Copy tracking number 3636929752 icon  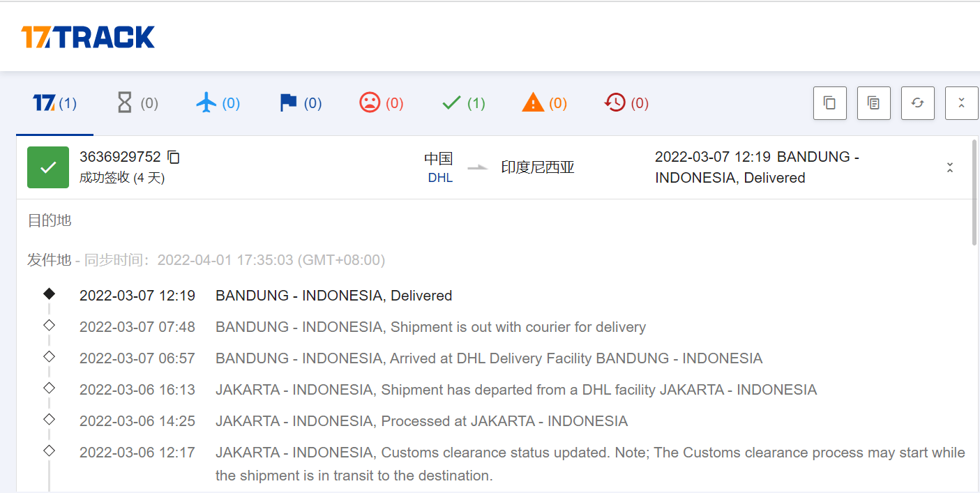coord(174,158)
